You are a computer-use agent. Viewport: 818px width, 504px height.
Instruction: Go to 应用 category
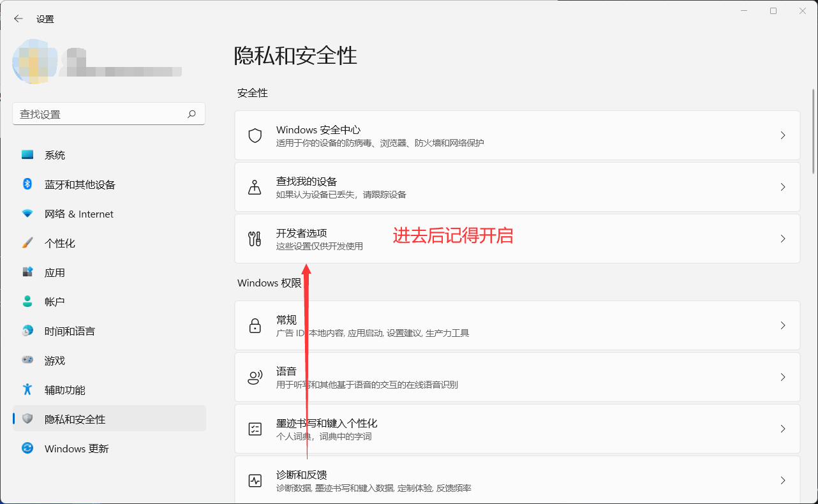pos(109,272)
